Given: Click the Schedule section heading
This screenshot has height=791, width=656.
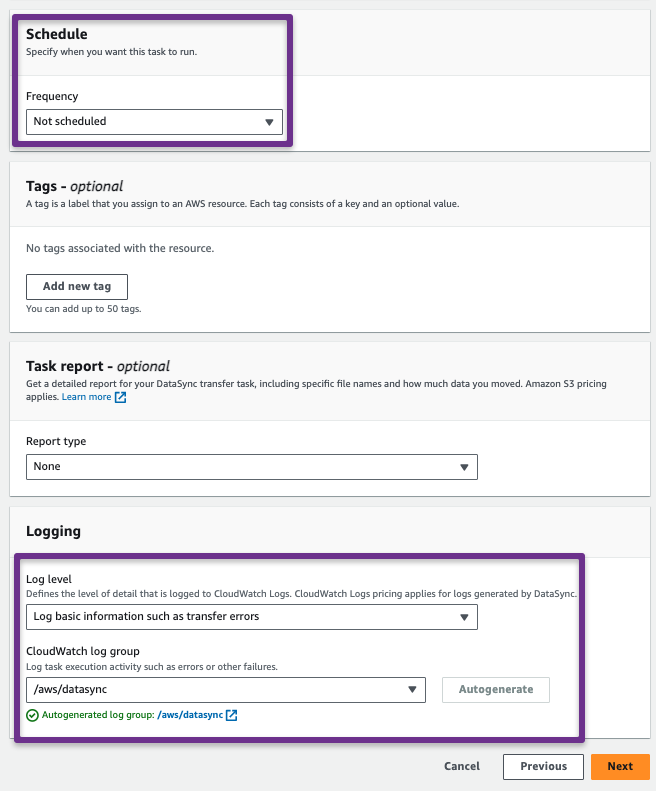Looking at the screenshot, I should pyautogui.click(x=57, y=34).
